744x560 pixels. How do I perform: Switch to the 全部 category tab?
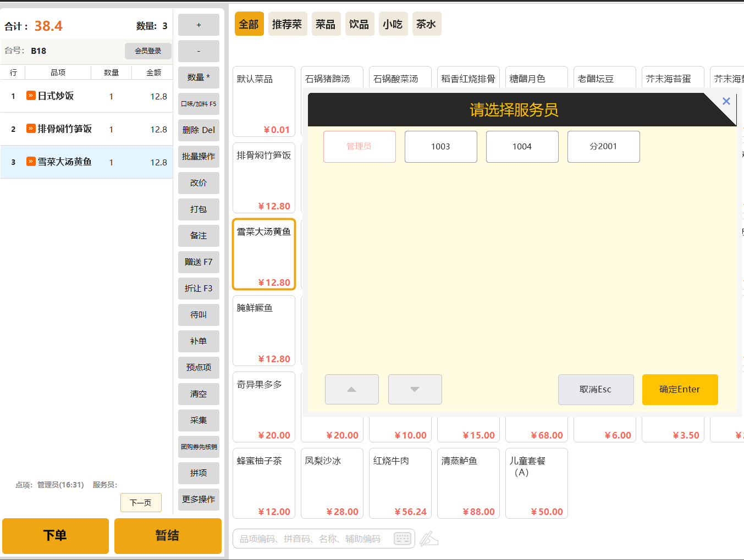pos(249,24)
